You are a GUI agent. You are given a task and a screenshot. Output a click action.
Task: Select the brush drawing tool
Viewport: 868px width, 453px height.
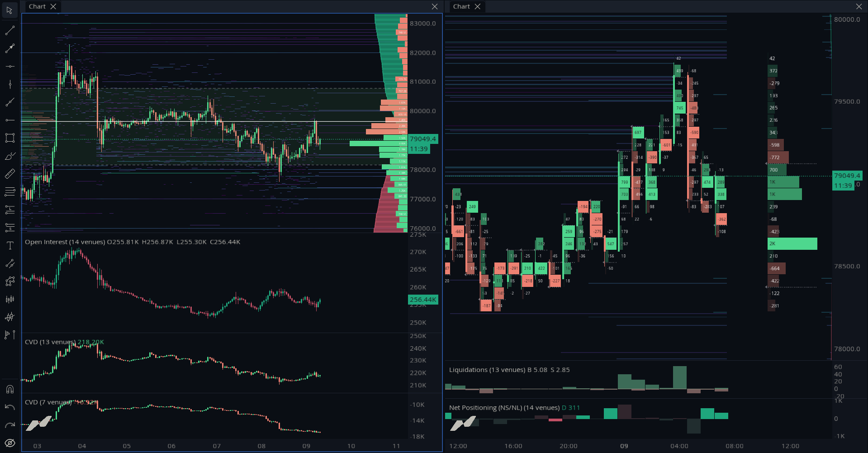[9, 156]
